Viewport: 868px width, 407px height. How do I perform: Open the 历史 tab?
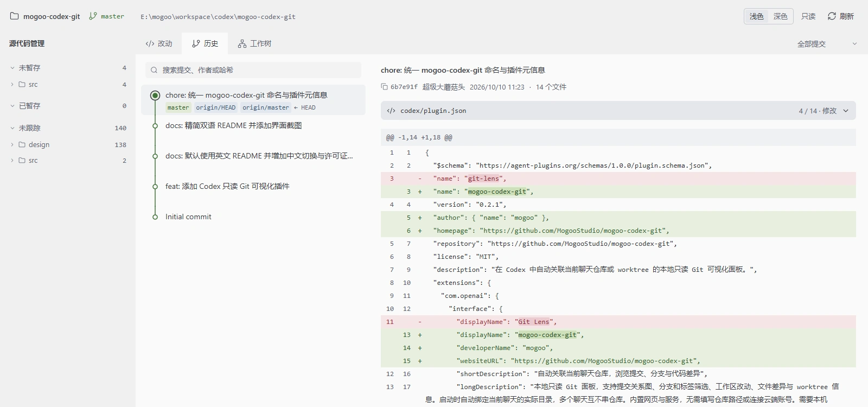[205, 43]
